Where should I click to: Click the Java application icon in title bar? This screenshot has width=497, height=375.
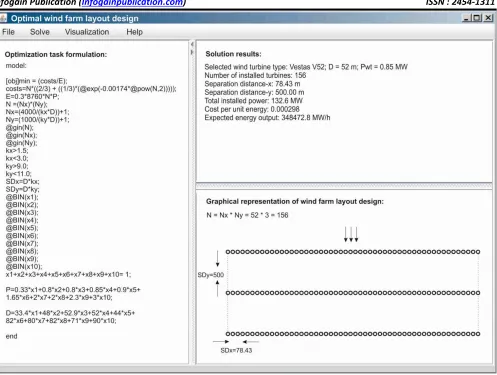pos(3,18)
